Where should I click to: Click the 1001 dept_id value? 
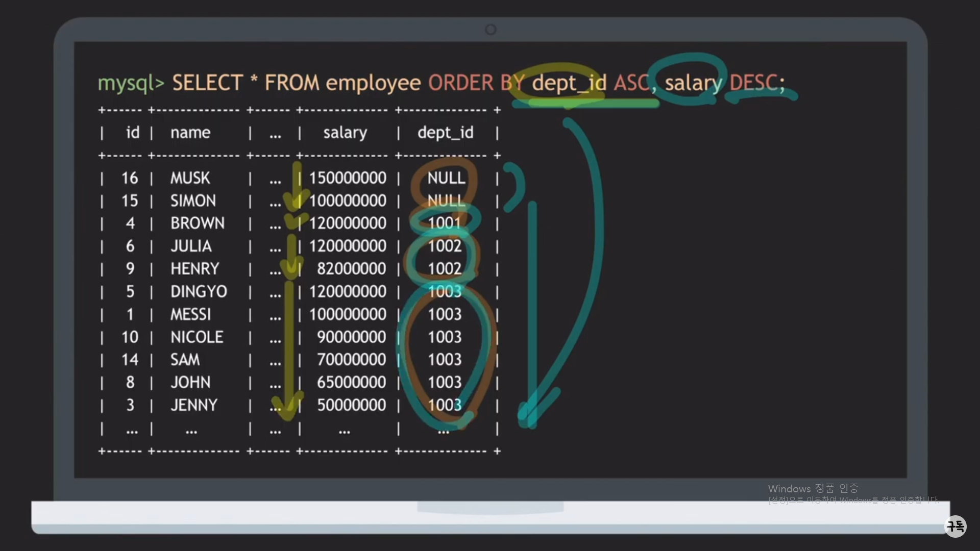[444, 223]
